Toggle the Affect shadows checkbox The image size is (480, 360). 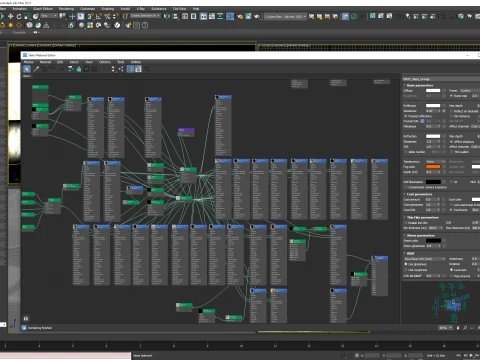tap(452, 142)
